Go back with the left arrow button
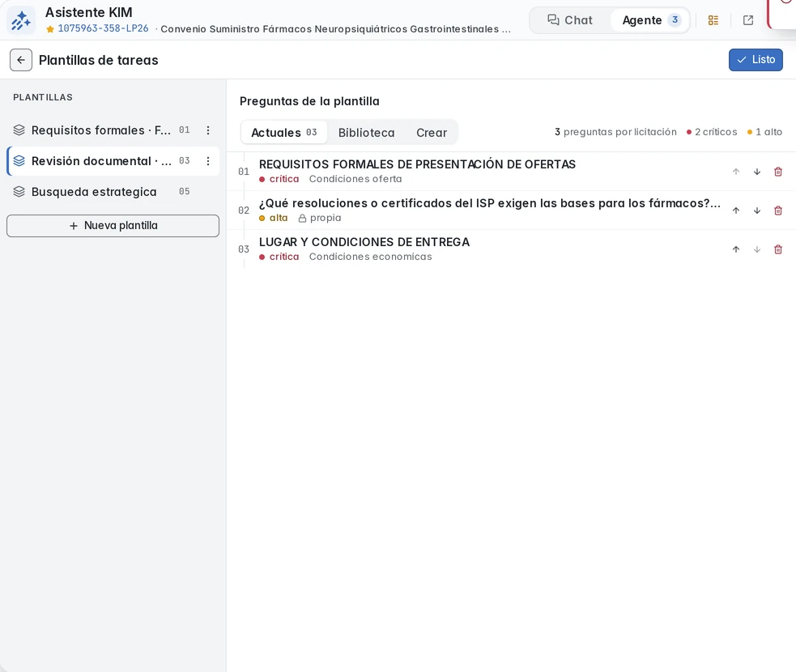The image size is (796, 672). click(x=21, y=60)
